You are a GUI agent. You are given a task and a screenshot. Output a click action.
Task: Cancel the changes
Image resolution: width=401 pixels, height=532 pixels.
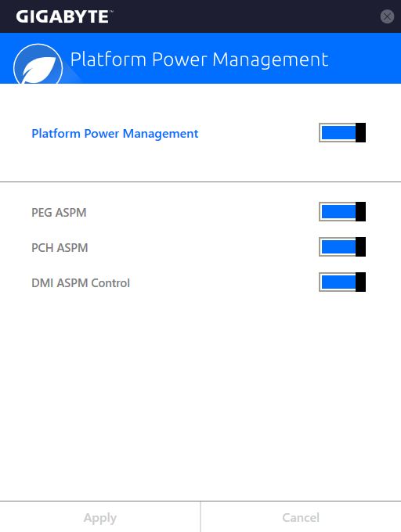click(x=301, y=517)
